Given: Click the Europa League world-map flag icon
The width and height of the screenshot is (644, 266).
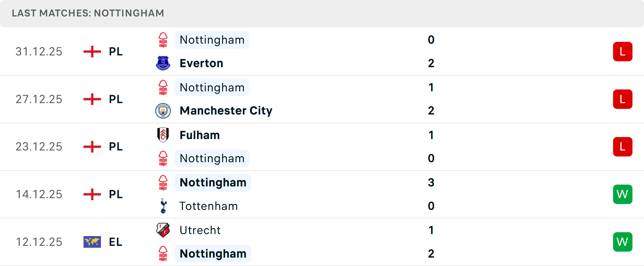Looking at the screenshot, I should [92, 242].
